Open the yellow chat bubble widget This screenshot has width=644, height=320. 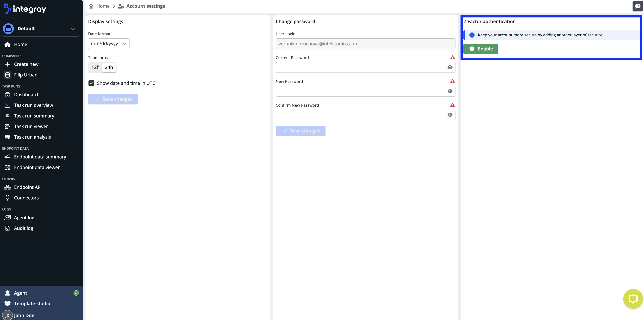pyautogui.click(x=633, y=299)
